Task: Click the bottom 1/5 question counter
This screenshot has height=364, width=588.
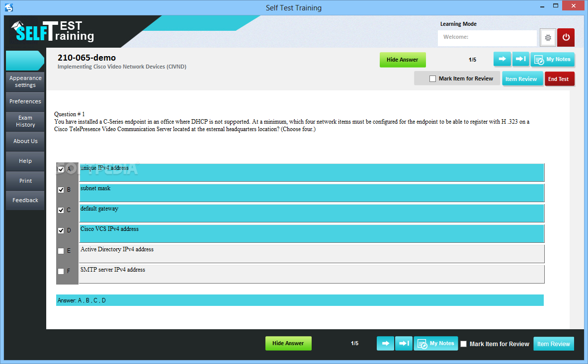Action: tap(355, 343)
